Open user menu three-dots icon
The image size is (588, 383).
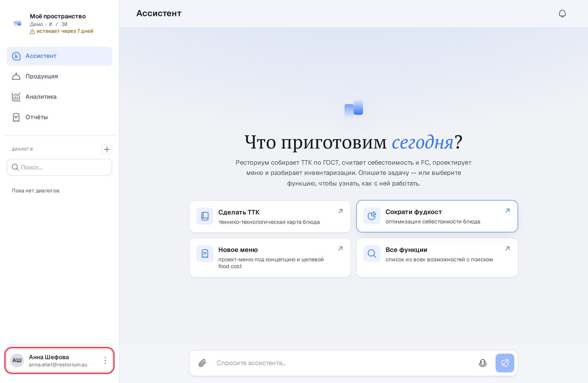(105, 360)
